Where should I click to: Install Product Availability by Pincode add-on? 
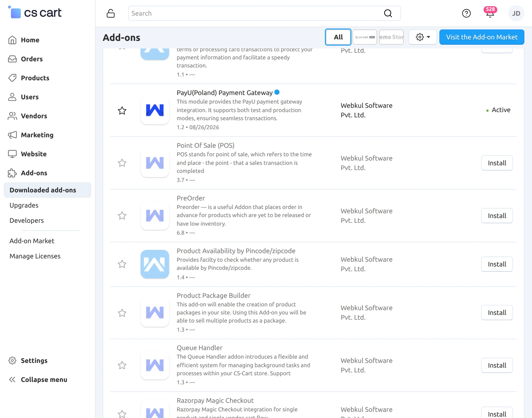(x=497, y=264)
